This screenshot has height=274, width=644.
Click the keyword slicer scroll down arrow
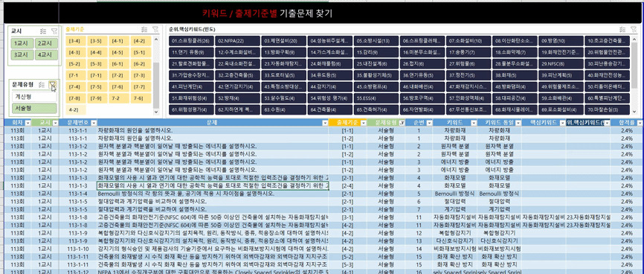[x=635, y=112]
